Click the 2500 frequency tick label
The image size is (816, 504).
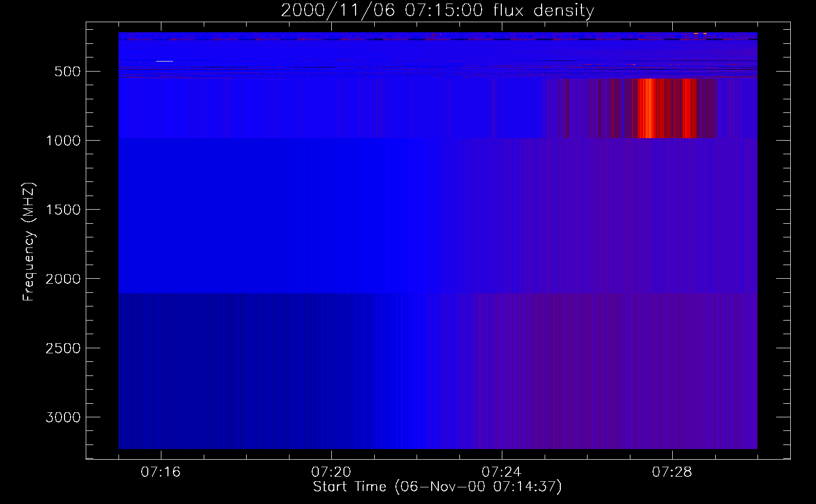(63, 348)
